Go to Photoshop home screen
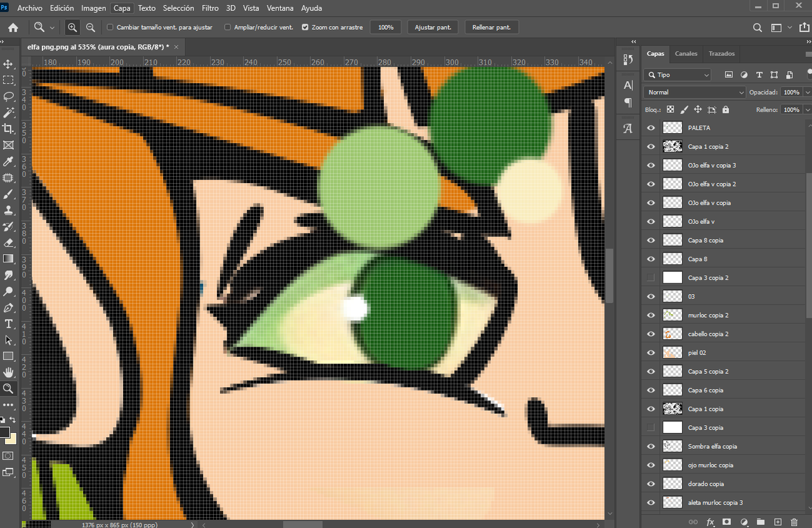 click(13, 27)
